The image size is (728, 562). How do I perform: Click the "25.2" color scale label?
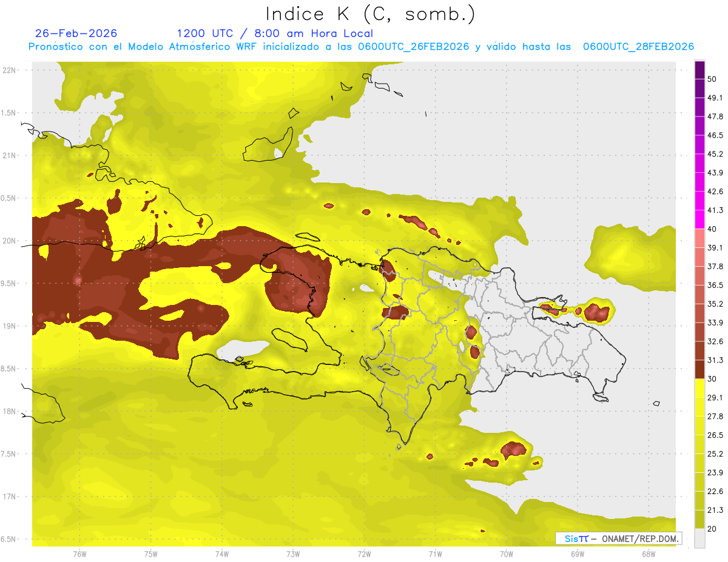(715, 454)
